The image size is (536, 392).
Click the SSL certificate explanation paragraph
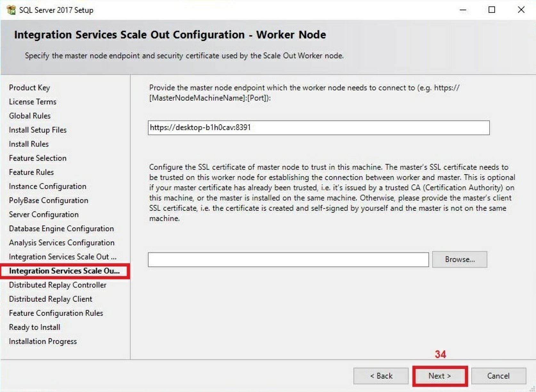(x=332, y=193)
